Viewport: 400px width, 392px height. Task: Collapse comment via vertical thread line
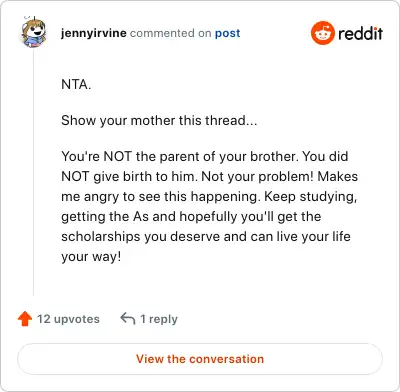pos(34,172)
